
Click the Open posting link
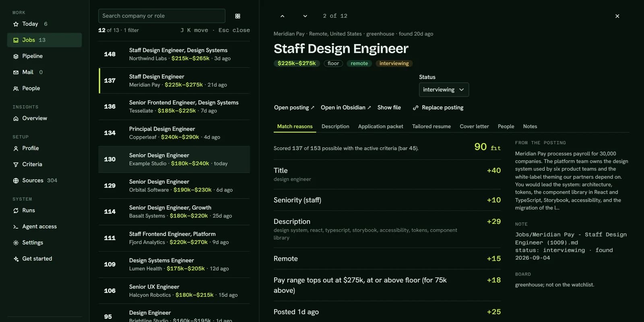coord(294,107)
